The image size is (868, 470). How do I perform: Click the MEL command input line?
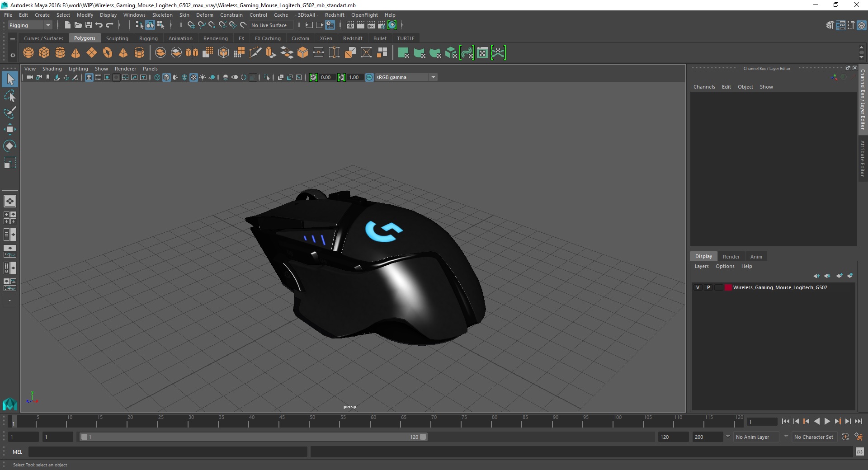168,452
